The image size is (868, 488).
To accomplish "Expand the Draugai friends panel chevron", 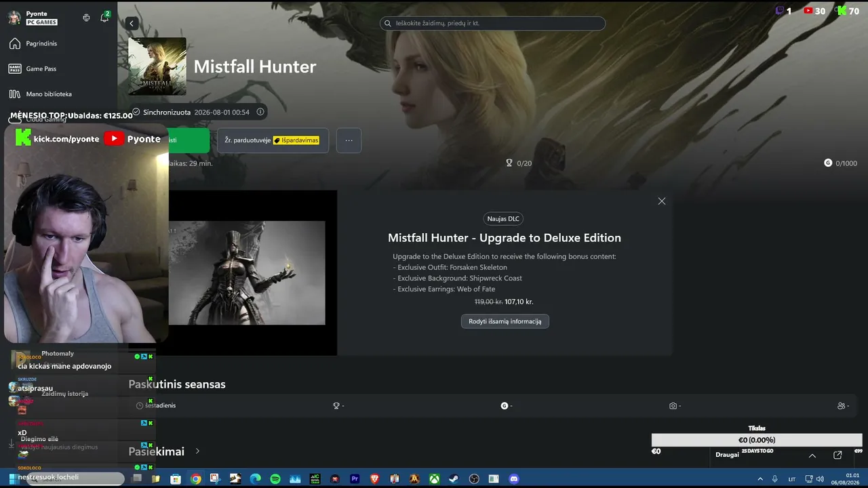I will point(812,455).
